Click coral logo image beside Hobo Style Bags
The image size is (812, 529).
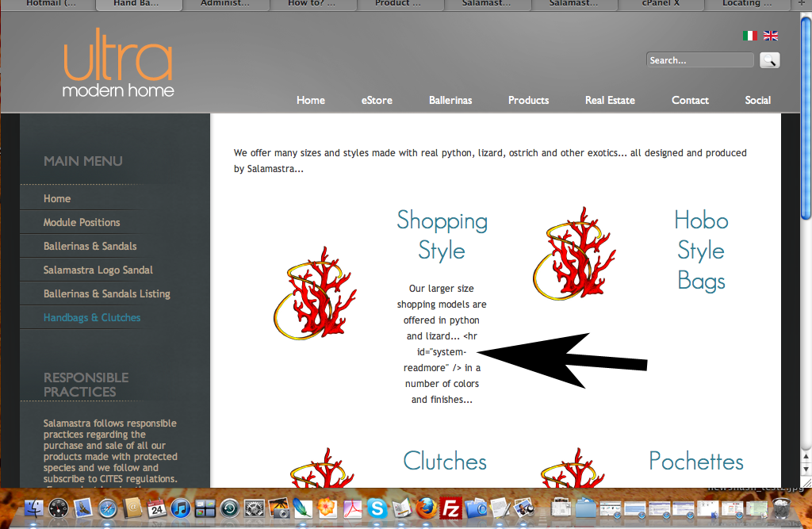[574, 253]
